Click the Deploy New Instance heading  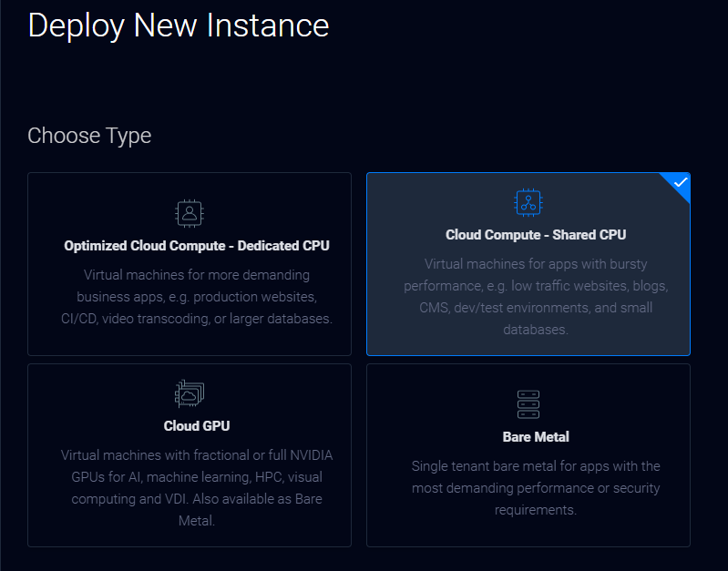(179, 25)
